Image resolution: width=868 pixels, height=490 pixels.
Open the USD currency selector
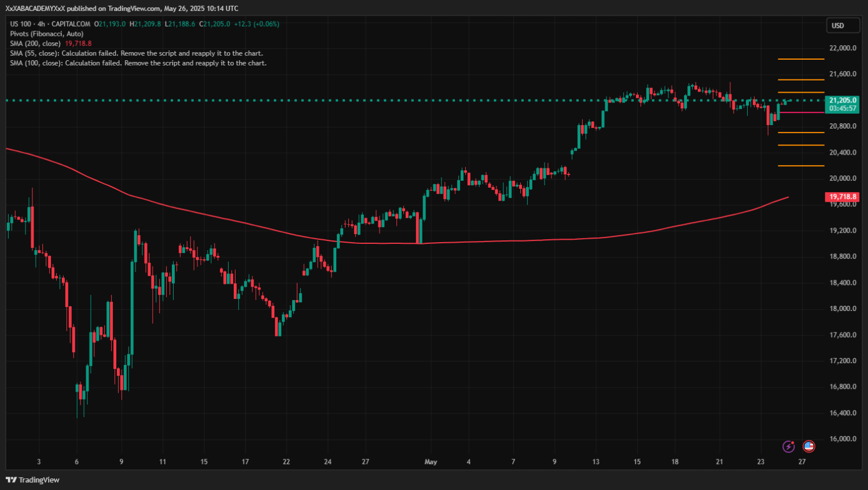(x=842, y=25)
